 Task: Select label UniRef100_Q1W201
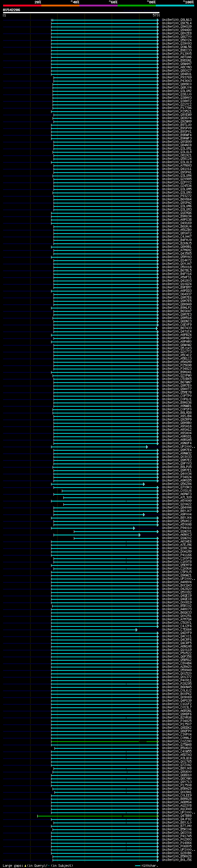tap(177, 531)
